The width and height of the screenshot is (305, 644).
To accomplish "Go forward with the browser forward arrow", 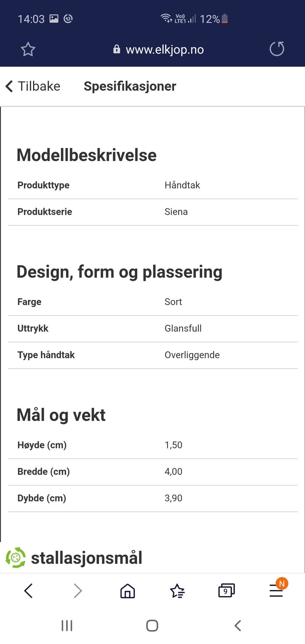I will pyautogui.click(x=78, y=591).
